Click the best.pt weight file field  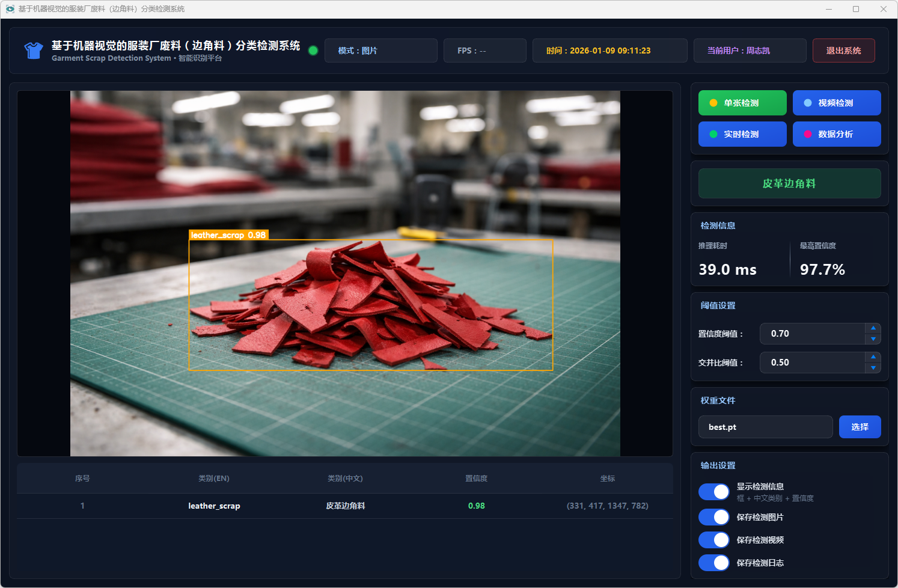point(765,427)
